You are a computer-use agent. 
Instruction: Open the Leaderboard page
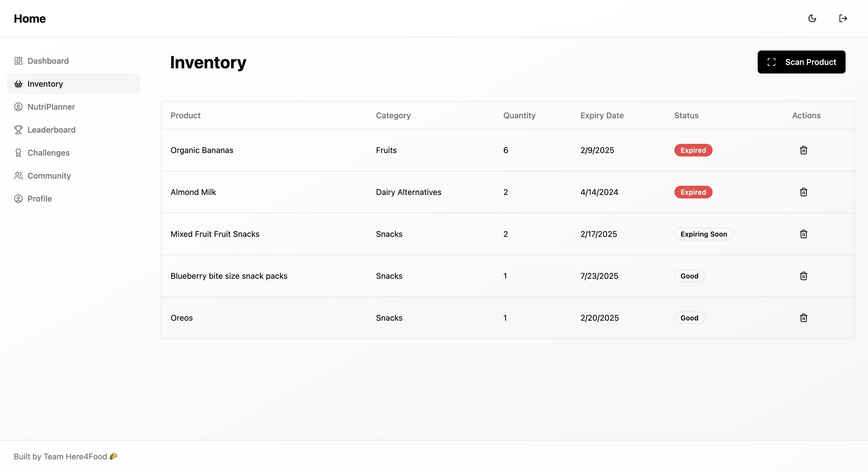51,130
